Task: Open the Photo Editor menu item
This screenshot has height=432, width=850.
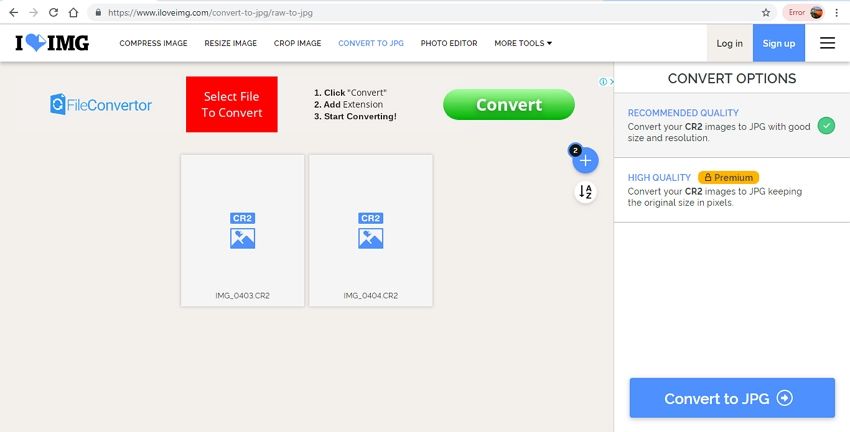Action: coord(449,43)
